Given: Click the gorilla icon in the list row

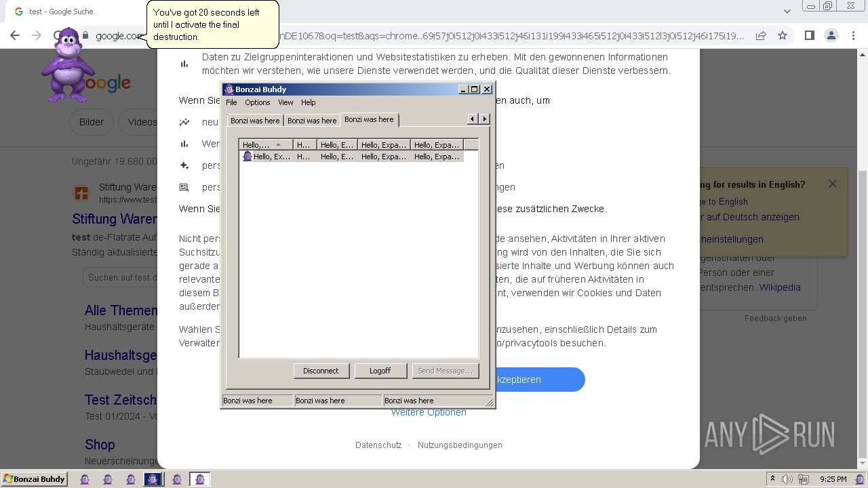Looking at the screenshot, I should click(x=248, y=157).
